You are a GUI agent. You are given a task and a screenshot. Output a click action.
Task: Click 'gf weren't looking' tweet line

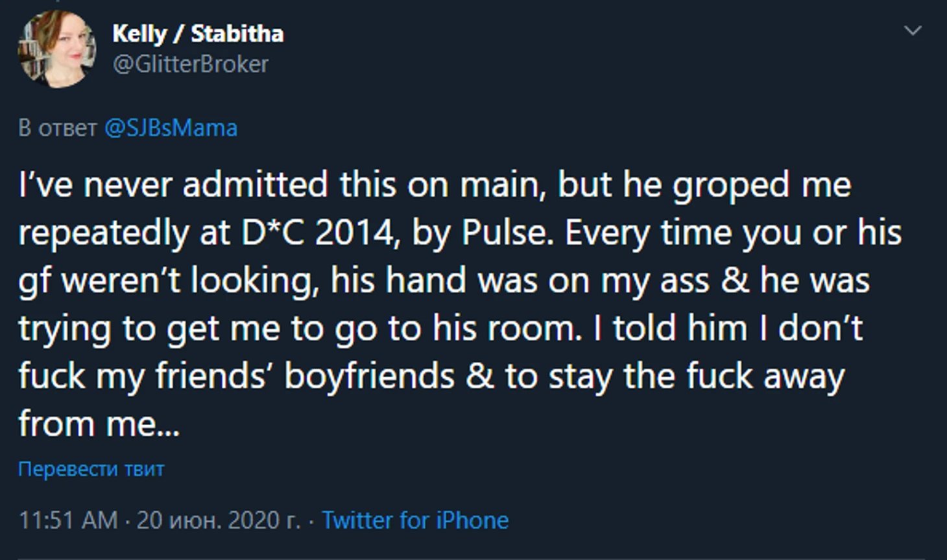(x=169, y=281)
